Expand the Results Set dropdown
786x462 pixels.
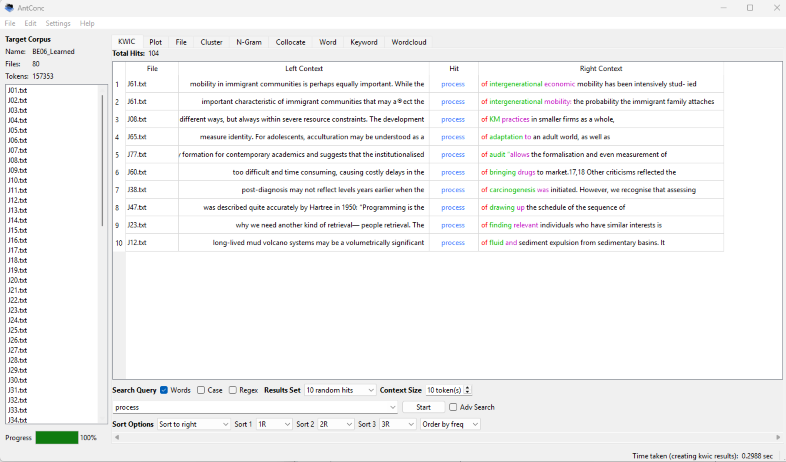coord(340,390)
